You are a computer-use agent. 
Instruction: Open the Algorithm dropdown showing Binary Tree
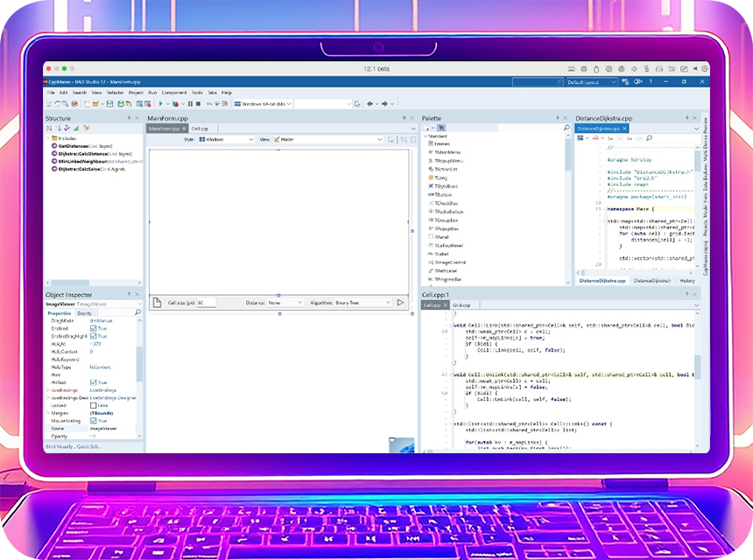362,303
